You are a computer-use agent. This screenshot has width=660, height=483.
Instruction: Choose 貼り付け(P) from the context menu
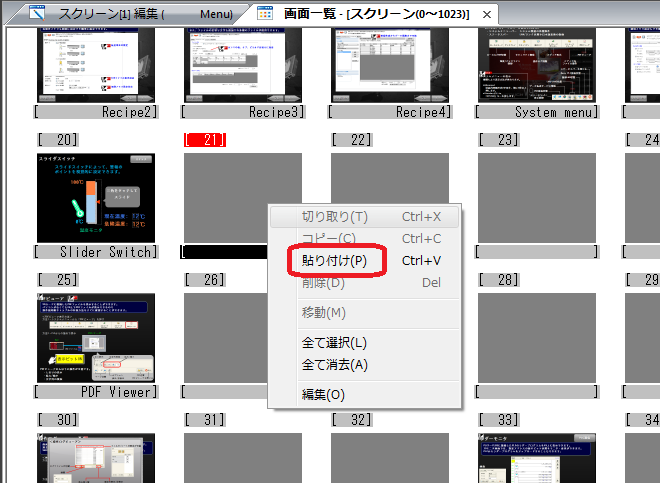(x=334, y=261)
